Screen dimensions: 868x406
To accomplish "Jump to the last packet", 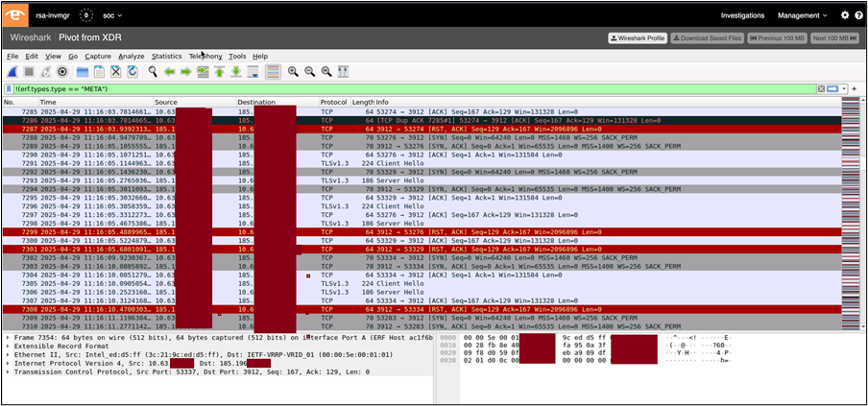I will (x=236, y=71).
